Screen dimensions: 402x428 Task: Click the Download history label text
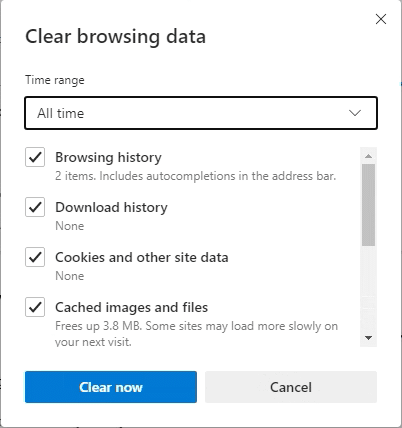pyautogui.click(x=111, y=207)
